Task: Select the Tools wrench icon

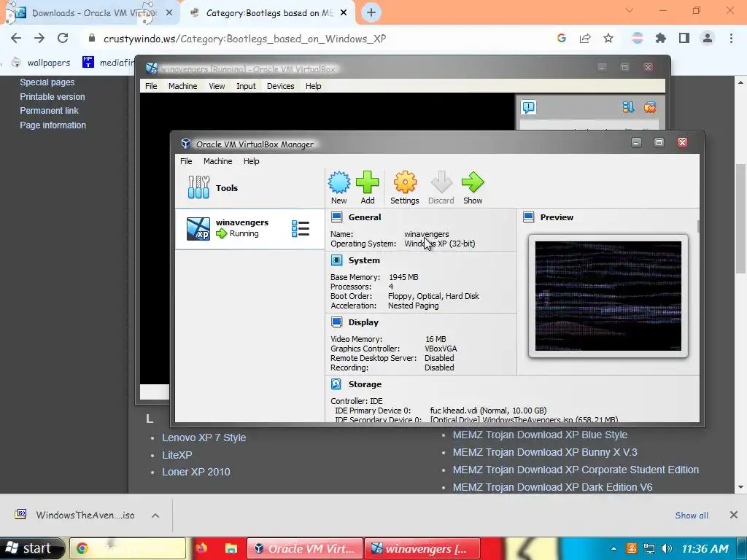Action: click(198, 187)
